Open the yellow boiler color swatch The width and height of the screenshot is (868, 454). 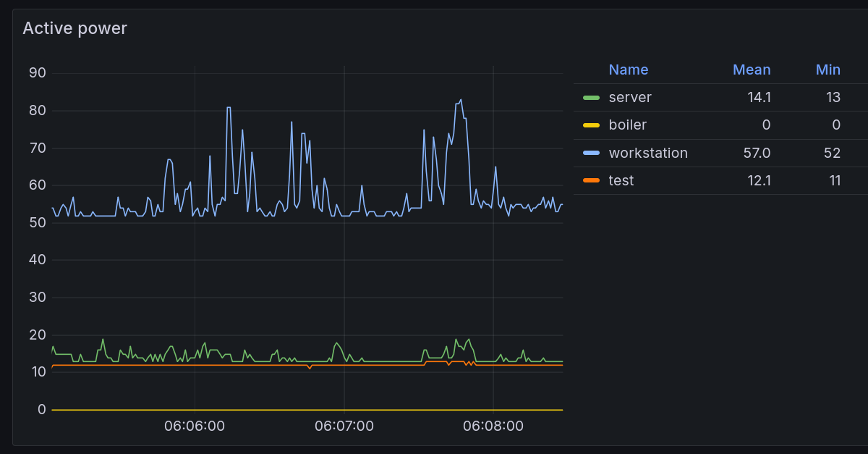click(x=591, y=125)
